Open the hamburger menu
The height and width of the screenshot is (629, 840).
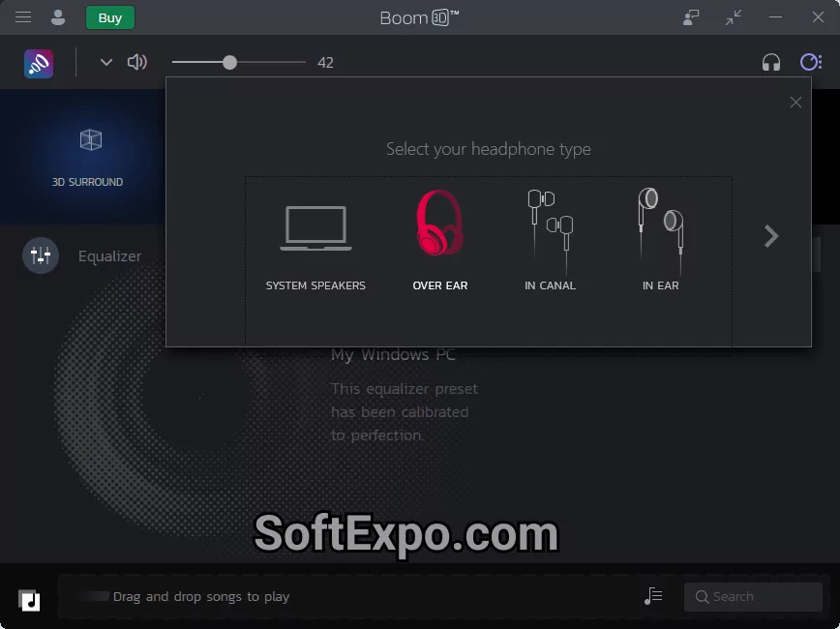[23, 16]
